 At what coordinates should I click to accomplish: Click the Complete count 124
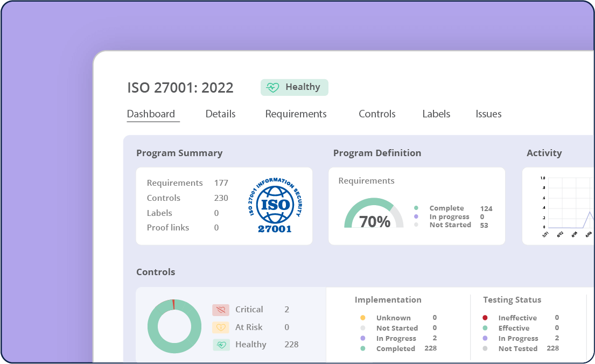pos(486,209)
